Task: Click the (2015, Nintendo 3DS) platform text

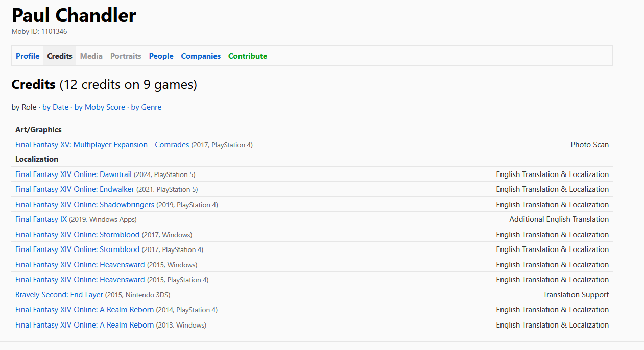Action: coord(138,295)
